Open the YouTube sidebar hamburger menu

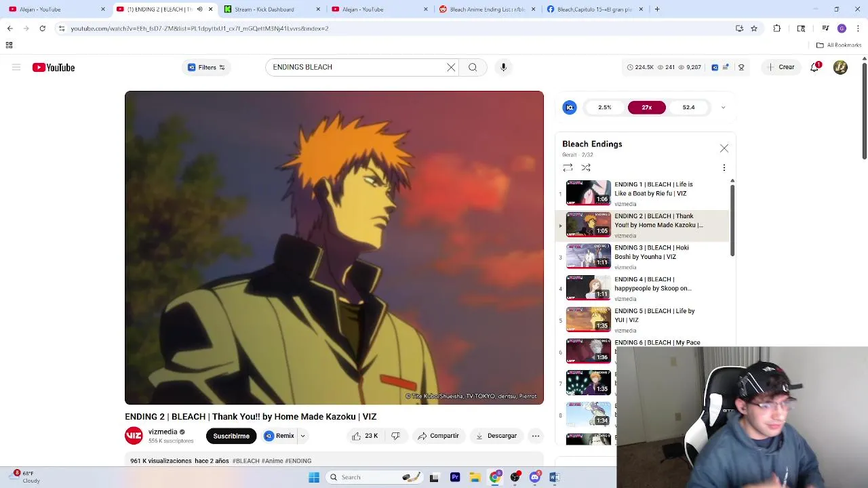point(16,67)
